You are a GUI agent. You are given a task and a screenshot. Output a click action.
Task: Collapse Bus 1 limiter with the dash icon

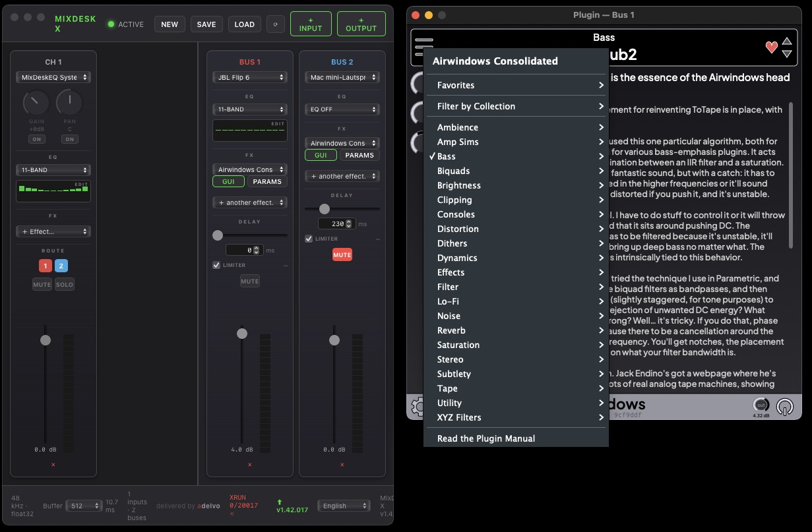pyautogui.click(x=286, y=266)
